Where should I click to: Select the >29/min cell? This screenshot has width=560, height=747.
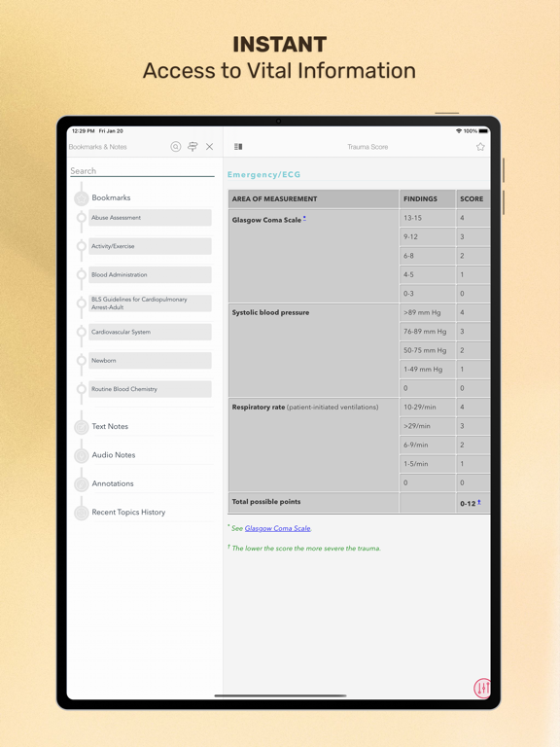[x=427, y=426]
